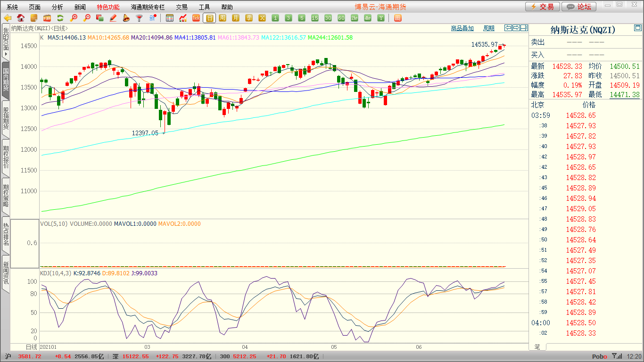Expand 我的页面 sidebar tab

pos(6,42)
